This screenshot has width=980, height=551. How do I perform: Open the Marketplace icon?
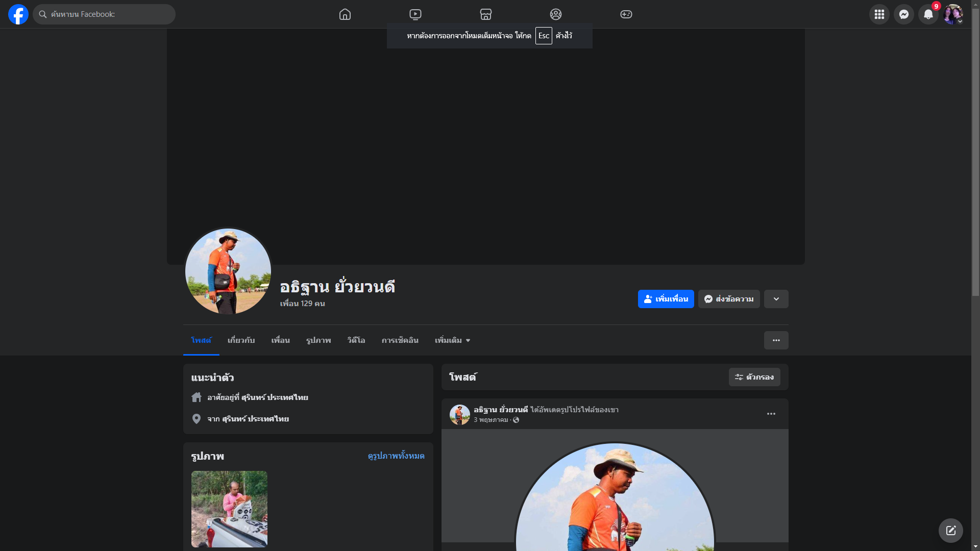click(x=486, y=14)
